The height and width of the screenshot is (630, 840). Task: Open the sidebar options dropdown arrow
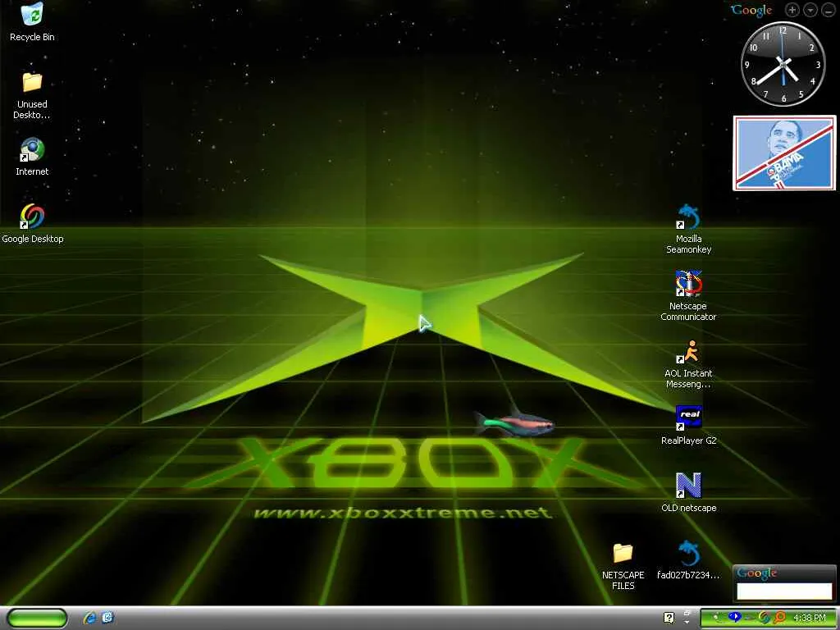click(x=810, y=10)
